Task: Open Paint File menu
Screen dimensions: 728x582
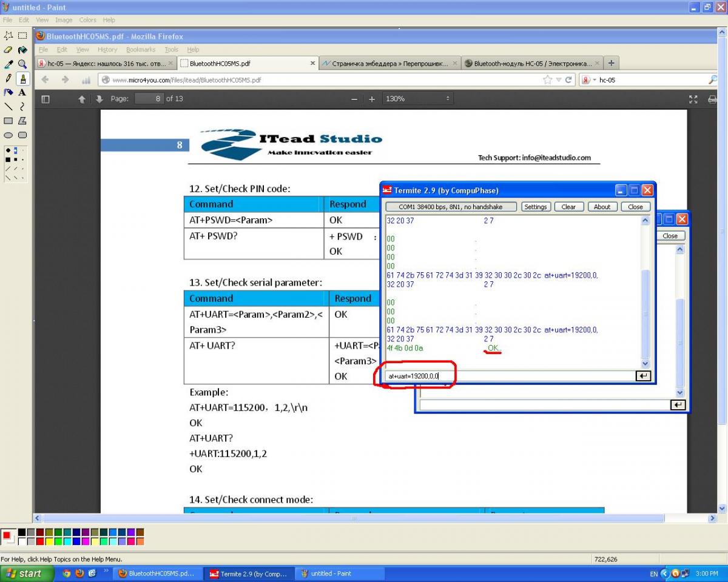Action: click(x=7, y=20)
